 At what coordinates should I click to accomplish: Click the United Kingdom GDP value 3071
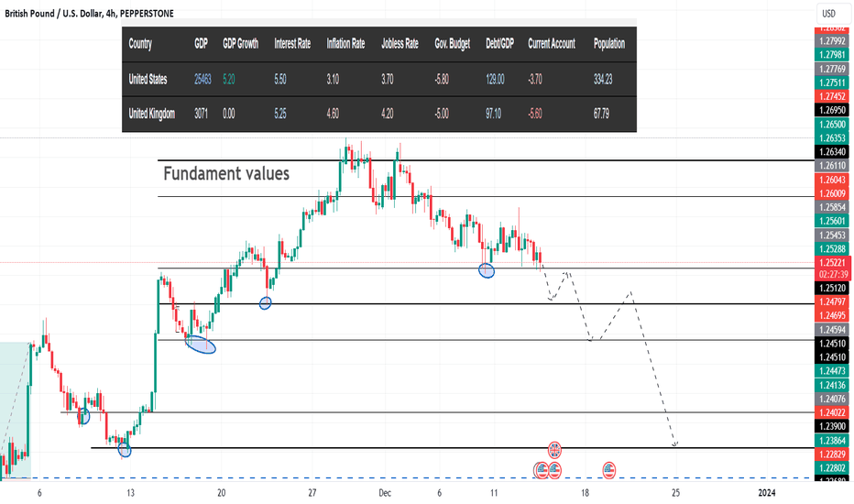[x=201, y=114]
